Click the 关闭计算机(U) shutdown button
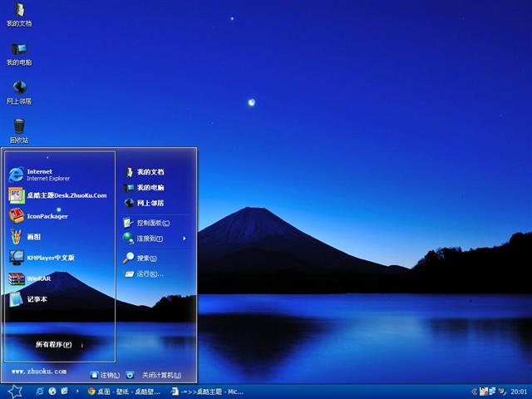The height and width of the screenshot is (399, 532). [155, 375]
